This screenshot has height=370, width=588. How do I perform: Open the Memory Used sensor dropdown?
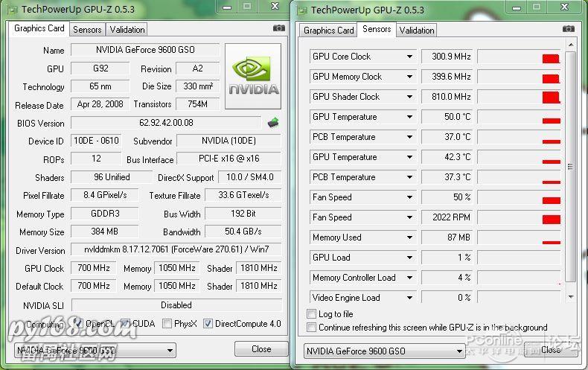(x=409, y=237)
